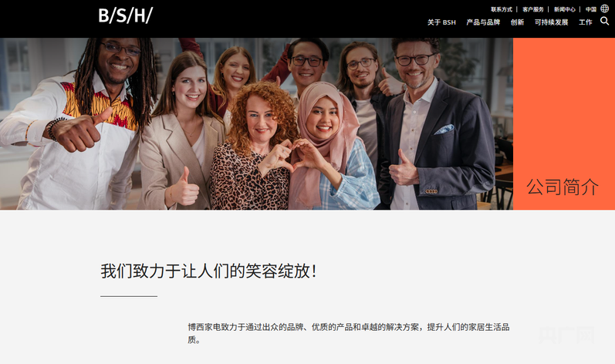
Task: Click the blue pocket square on the blazer
Action: (x=444, y=130)
